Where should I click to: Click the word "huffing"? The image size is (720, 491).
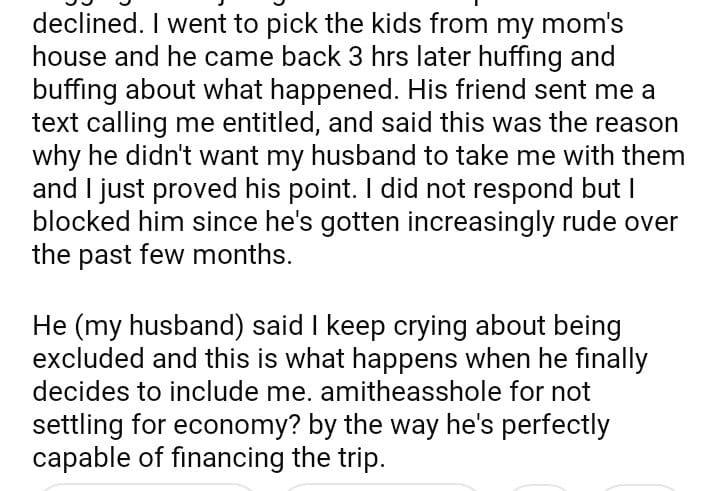coord(476,59)
